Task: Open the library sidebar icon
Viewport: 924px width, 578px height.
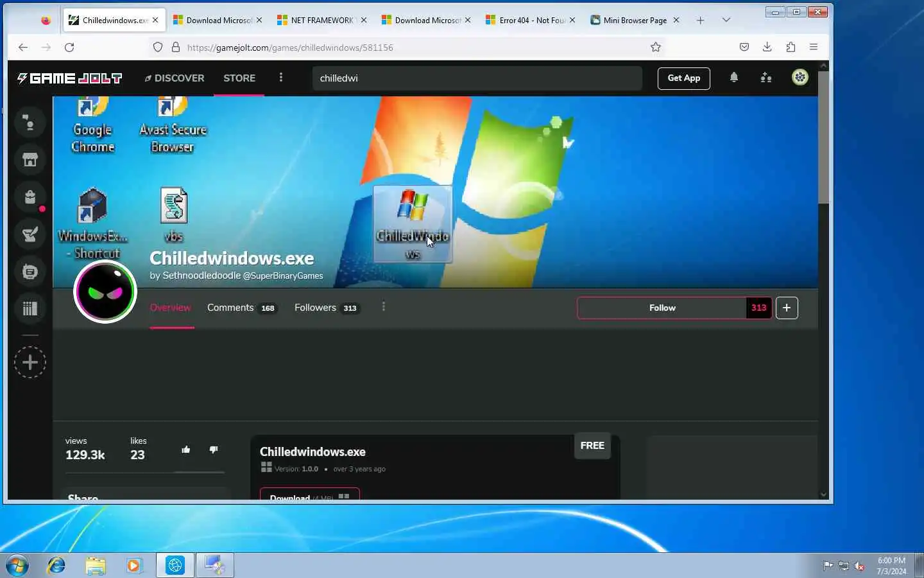Action: coord(30,309)
